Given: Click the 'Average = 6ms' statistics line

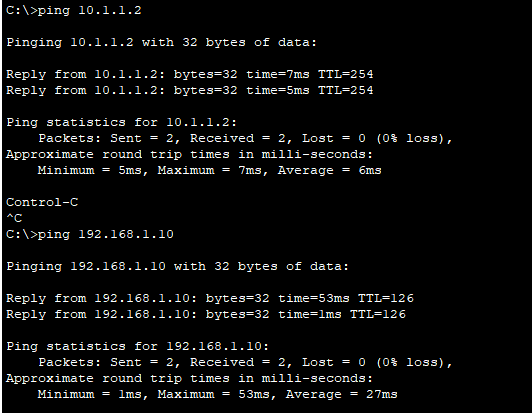Looking at the screenshot, I should coord(210,170).
